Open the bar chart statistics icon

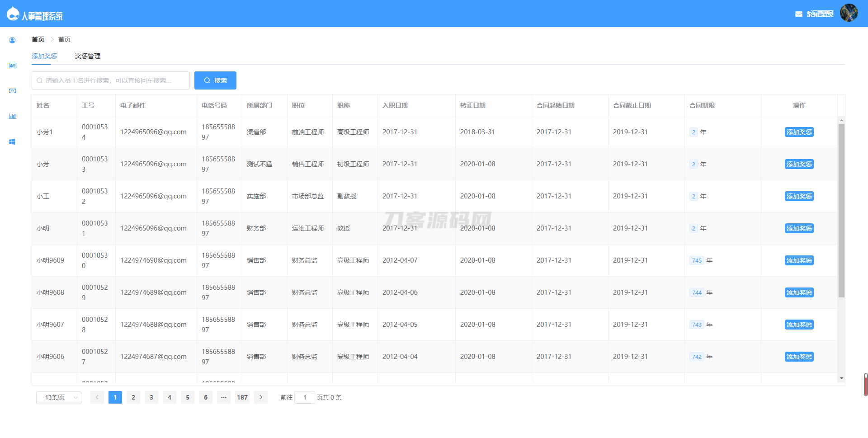[13, 116]
